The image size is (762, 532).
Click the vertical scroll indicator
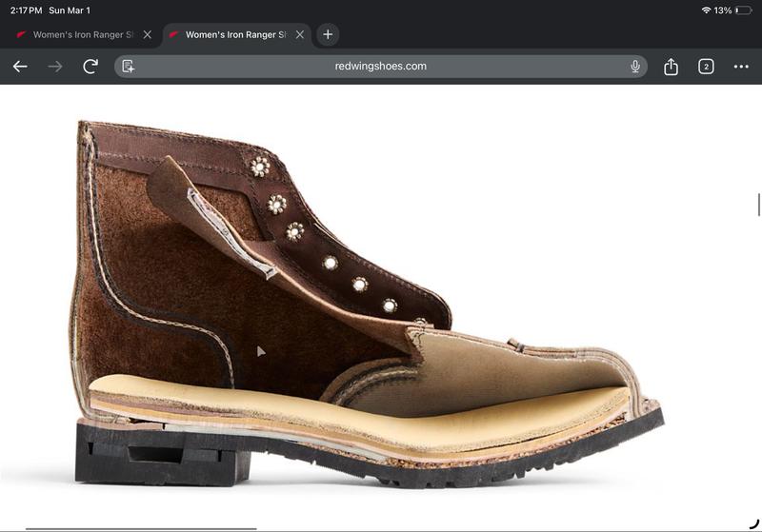758,205
